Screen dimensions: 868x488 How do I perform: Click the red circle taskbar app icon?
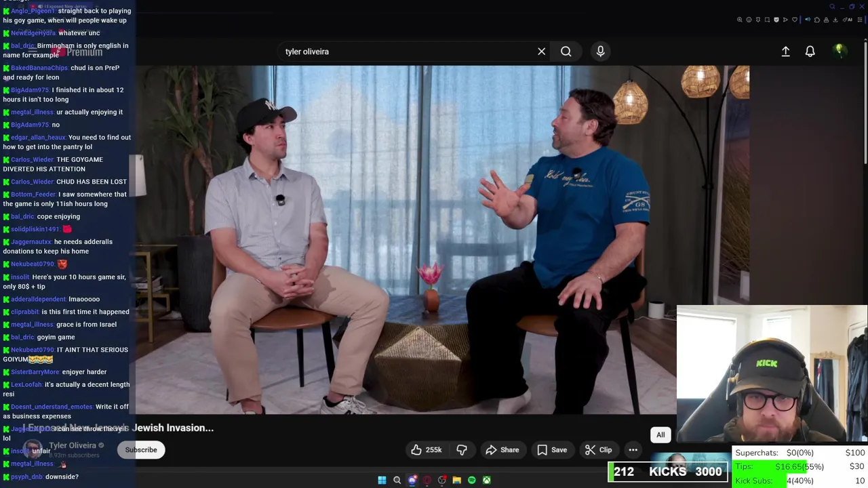[427, 480]
